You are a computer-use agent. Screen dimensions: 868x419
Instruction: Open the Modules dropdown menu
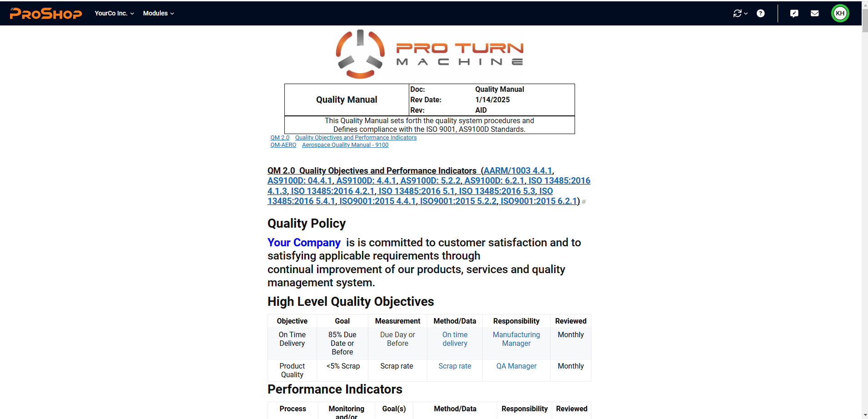click(x=158, y=14)
